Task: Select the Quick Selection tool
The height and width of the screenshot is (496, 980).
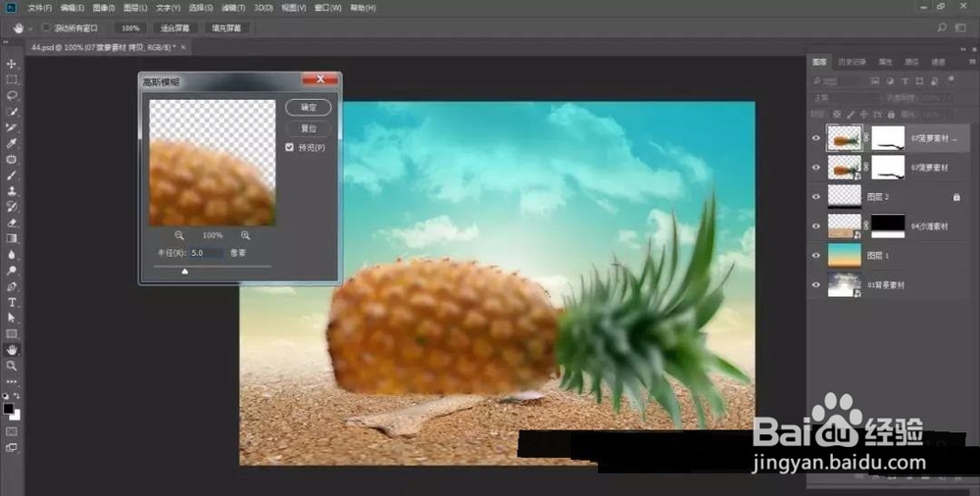Action: 11,112
